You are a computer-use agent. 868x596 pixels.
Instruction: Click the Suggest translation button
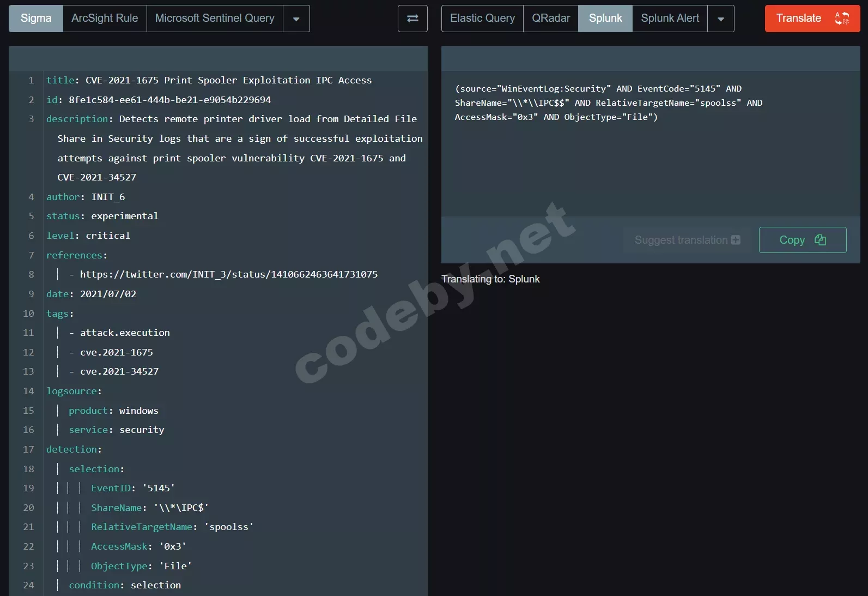click(x=687, y=240)
